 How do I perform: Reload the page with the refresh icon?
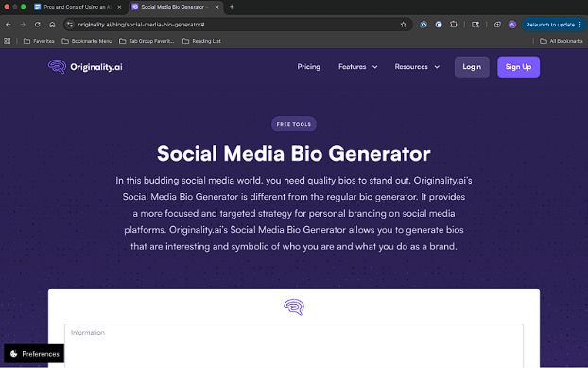pos(38,25)
